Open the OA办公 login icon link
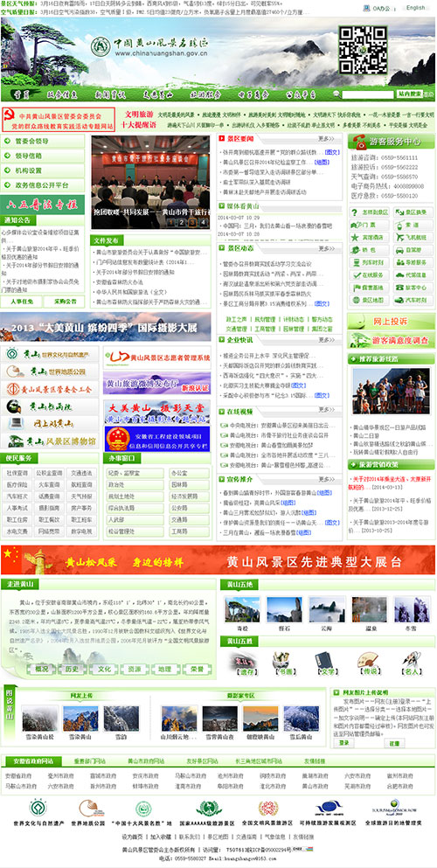Screen dimensions: 437x868 (367, 8)
